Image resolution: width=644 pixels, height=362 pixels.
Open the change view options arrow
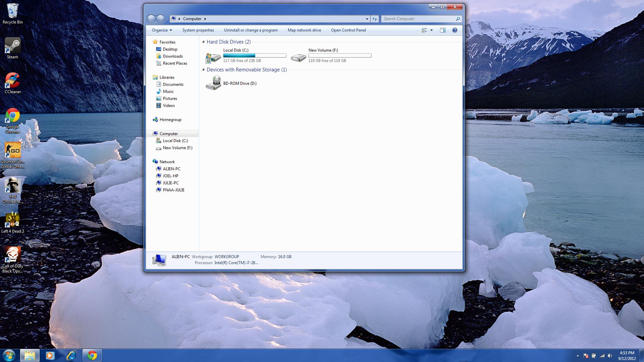pos(431,30)
